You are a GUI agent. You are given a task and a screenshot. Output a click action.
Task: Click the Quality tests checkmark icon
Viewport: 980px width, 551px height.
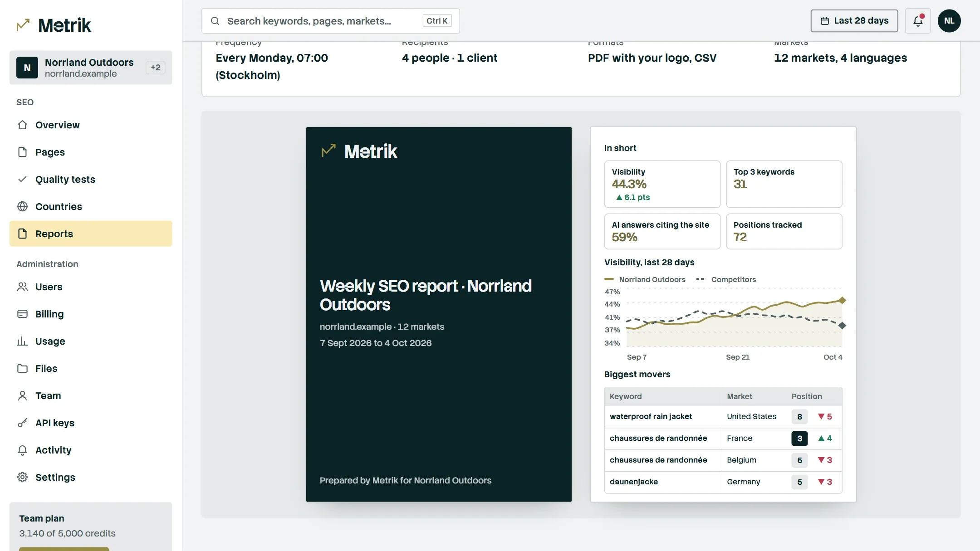(22, 179)
